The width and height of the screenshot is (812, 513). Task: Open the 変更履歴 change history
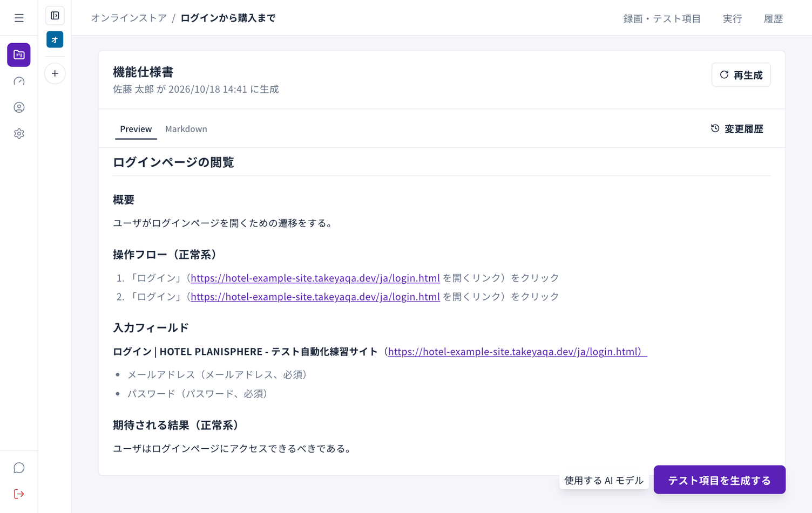(x=737, y=129)
